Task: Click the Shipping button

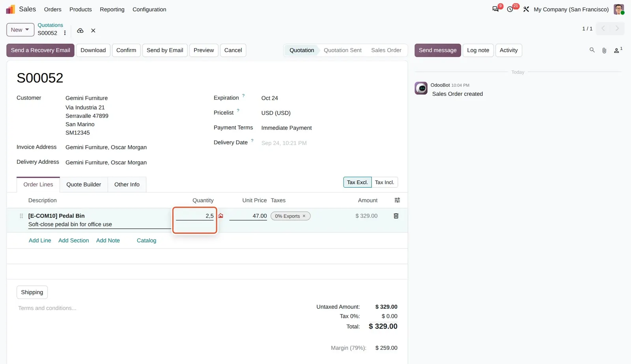Action: coord(32,292)
